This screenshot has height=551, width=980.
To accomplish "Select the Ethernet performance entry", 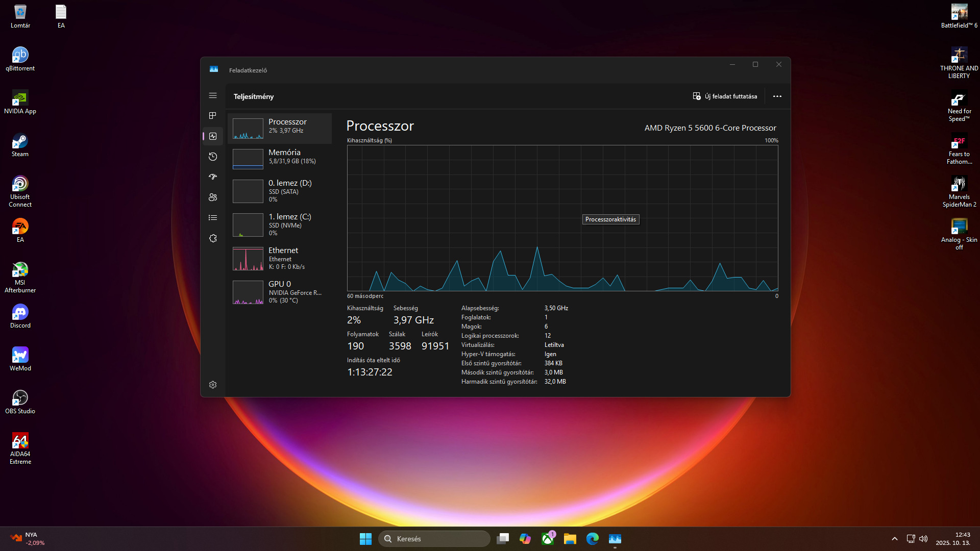I will 280,258.
